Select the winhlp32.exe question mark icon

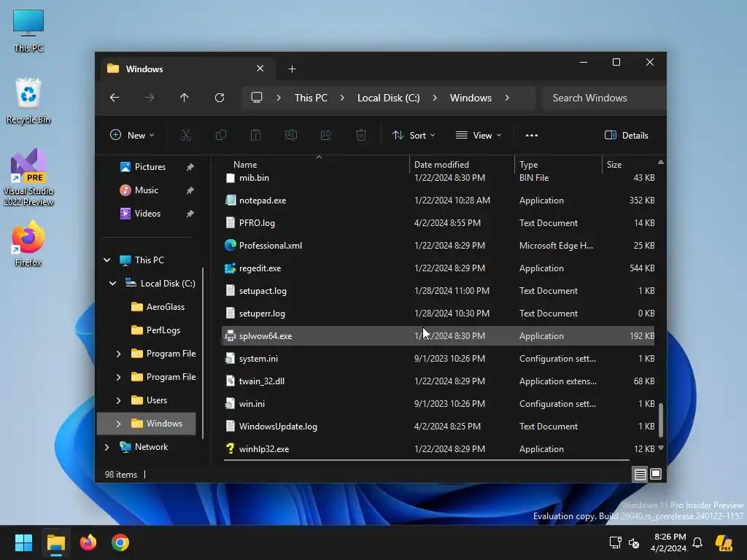pos(231,449)
